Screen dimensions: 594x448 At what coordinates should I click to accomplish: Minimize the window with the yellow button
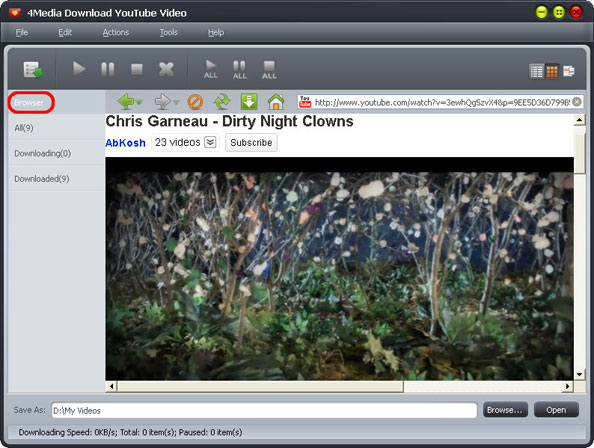coord(541,12)
